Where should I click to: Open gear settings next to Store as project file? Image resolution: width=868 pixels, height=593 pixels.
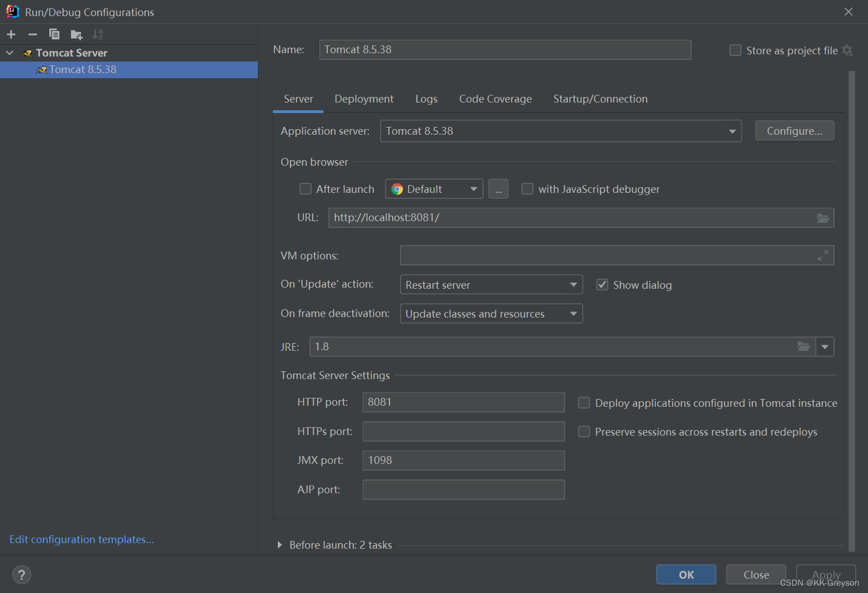[847, 50]
